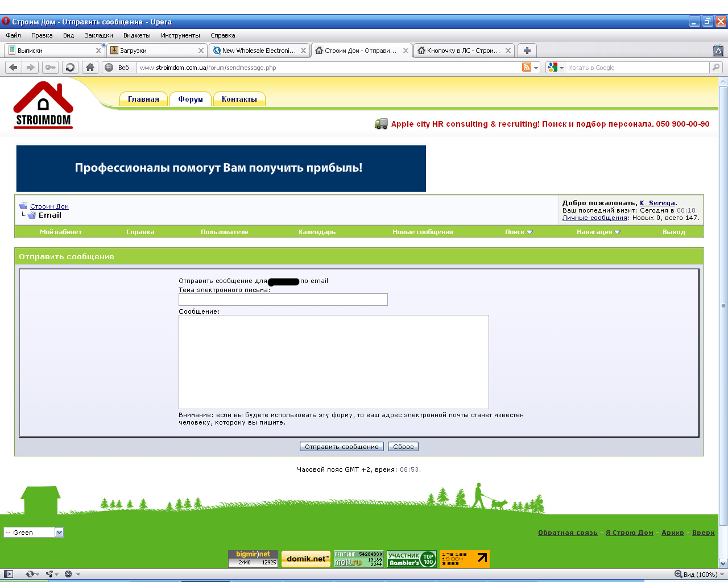Expand the Навигация dropdown menu
This screenshot has width=728, height=582.
(598, 232)
